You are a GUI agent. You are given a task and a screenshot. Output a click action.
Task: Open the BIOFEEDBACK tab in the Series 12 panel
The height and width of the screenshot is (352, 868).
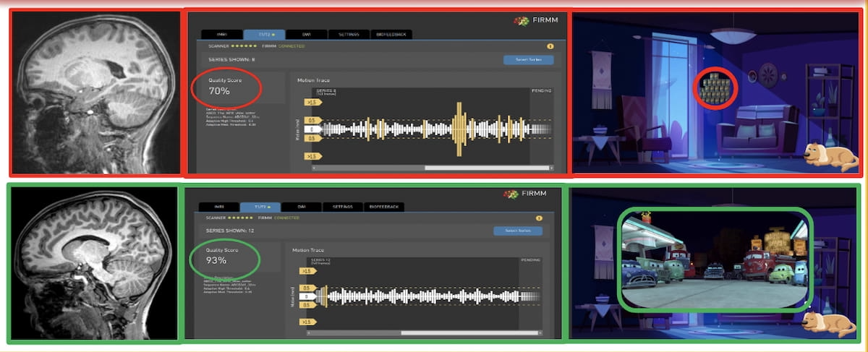pos(383,207)
